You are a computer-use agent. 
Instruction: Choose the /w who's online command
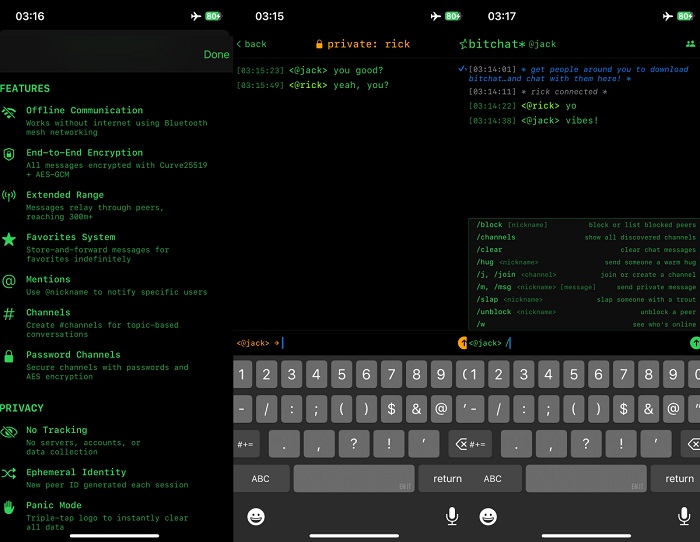click(x=585, y=325)
